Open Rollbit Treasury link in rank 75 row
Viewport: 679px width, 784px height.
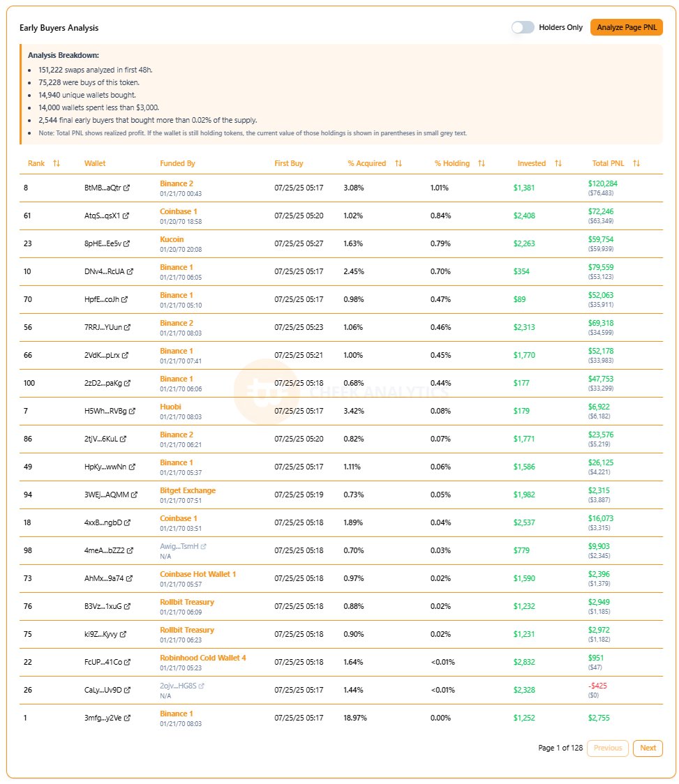186,630
